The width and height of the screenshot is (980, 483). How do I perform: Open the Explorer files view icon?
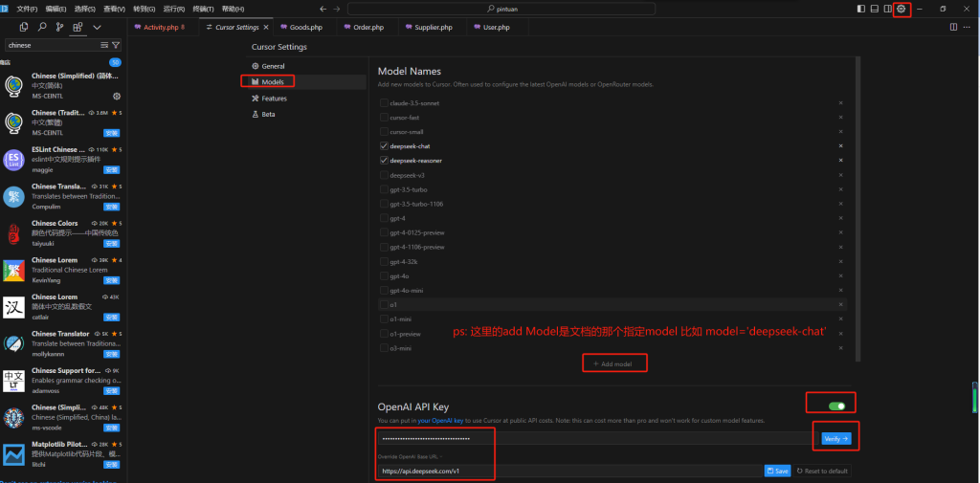point(24,27)
